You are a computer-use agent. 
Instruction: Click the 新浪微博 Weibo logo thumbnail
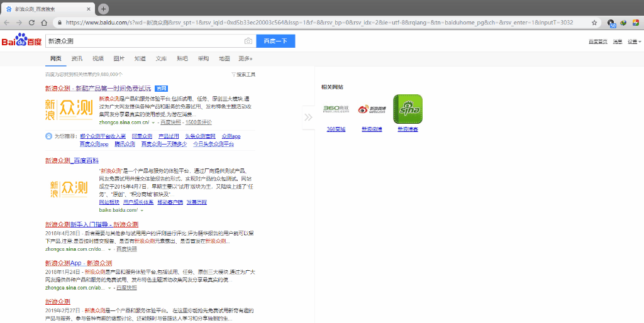[372, 109]
